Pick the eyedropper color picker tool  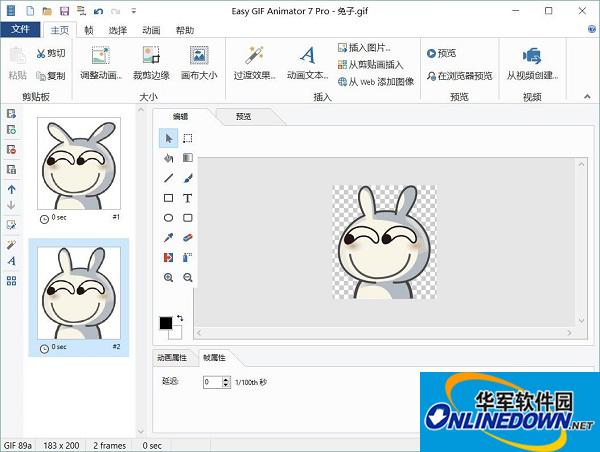(x=168, y=238)
